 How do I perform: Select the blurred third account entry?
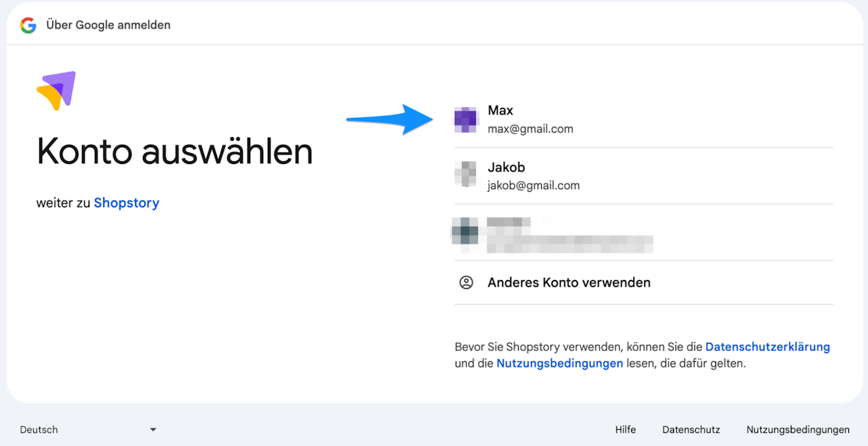tap(644, 232)
